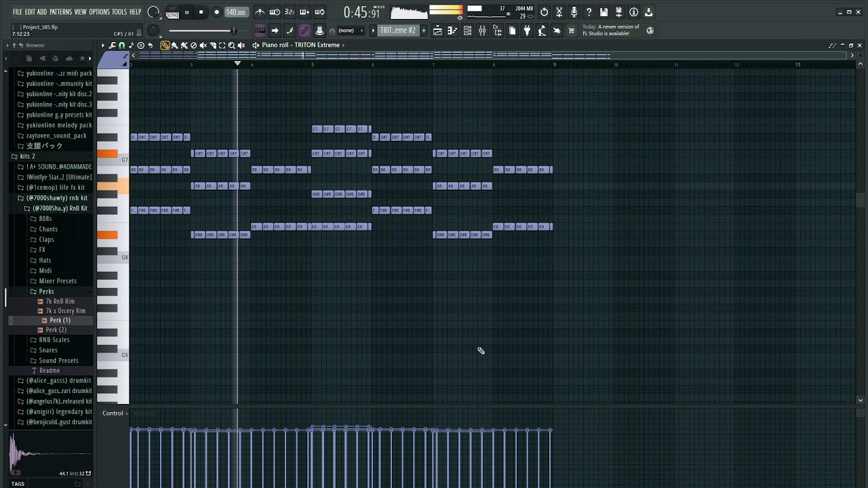Open the PATTERNS menu
Image resolution: width=868 pixels, height=488 pixels.
click(x=60, y=12)
